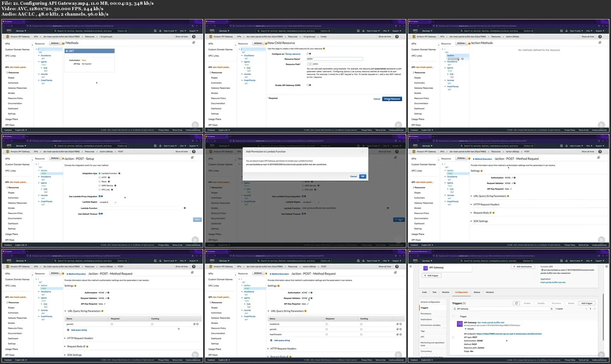Click Save in /action - POST - Setup frame
Viewport: 611px width, 364px height.
pyautogui.click(x=197, y=220)
